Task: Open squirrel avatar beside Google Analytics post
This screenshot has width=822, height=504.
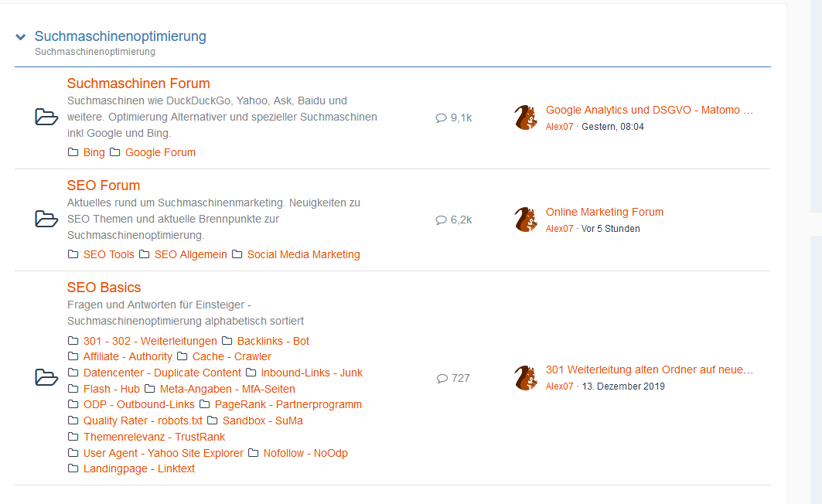Action: click(526, 117)
